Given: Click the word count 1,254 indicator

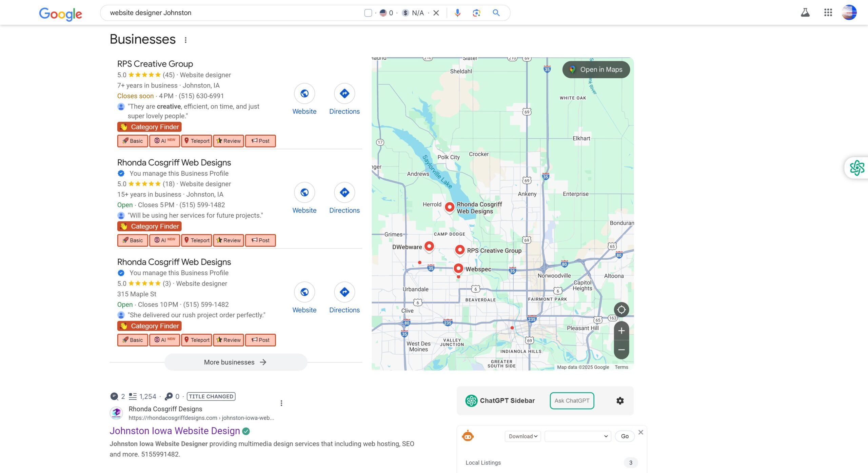Looking at the screenshot, I should [x=142, y=396].
